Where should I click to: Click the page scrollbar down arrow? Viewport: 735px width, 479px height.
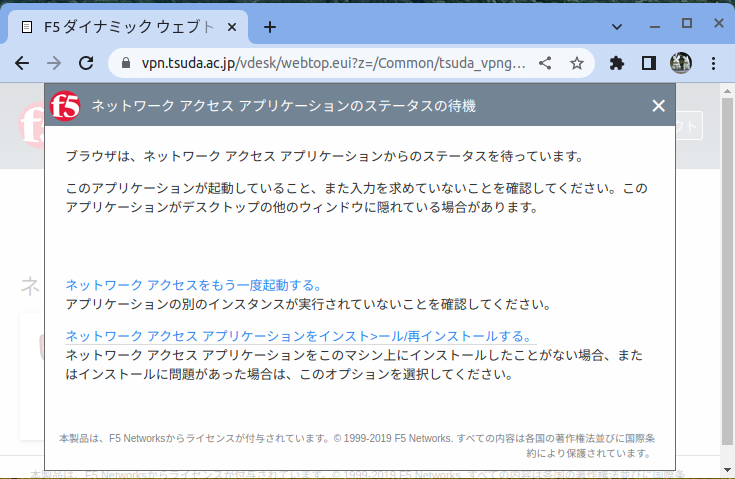coord(726,468)
